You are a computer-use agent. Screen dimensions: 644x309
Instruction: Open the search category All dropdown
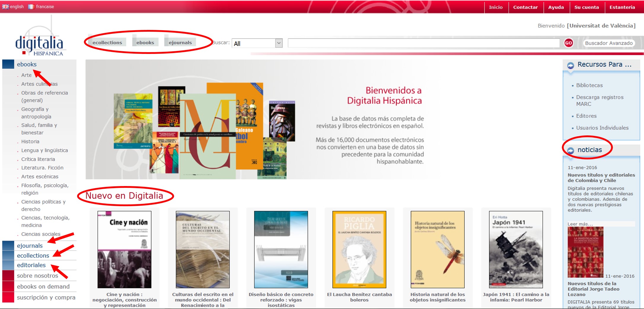(x=257, y=43)
